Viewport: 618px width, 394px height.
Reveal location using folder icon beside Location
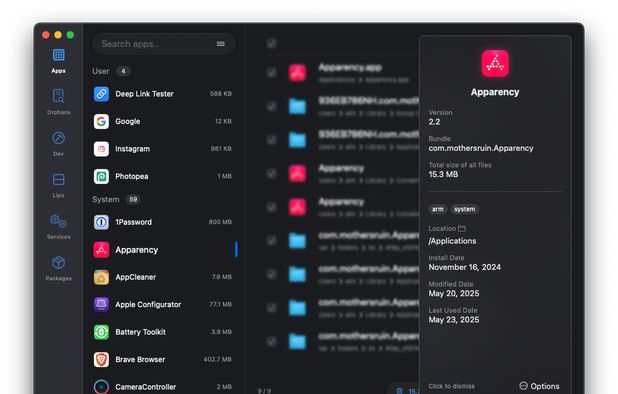pos(462,229)
